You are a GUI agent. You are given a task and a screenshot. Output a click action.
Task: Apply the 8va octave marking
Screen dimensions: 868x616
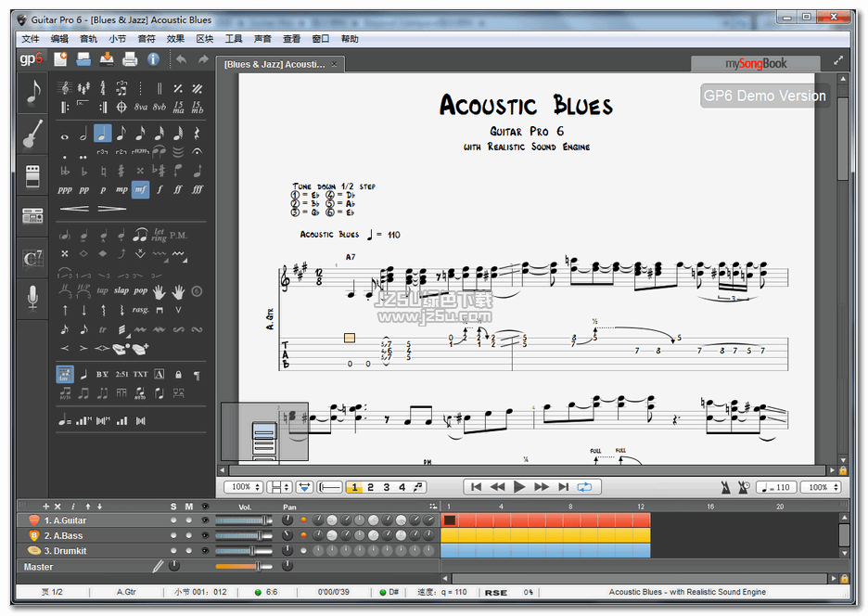pyautogui.click(x=141, y=107)
